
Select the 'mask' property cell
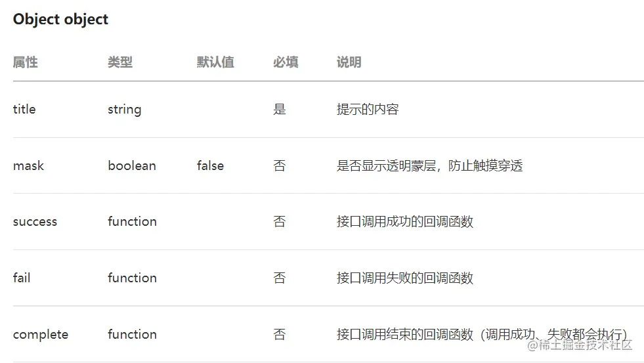28,165
